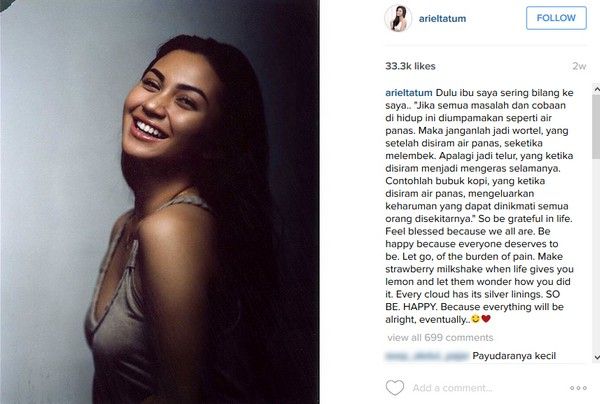Viewport: 600px width, 404px height.
Task: Click the smiley emoji ending the caption
Action: 475,319
